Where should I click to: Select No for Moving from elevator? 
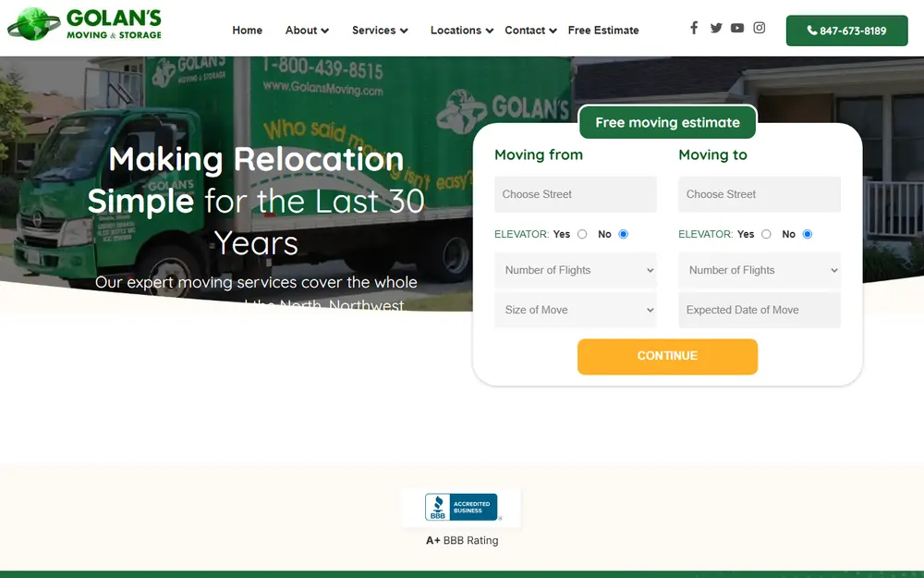623,234
